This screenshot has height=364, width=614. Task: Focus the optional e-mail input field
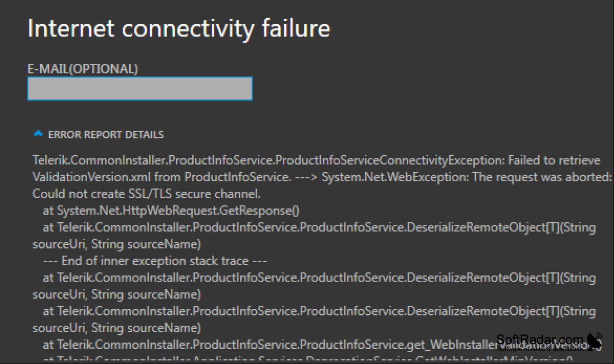point(140,89)
